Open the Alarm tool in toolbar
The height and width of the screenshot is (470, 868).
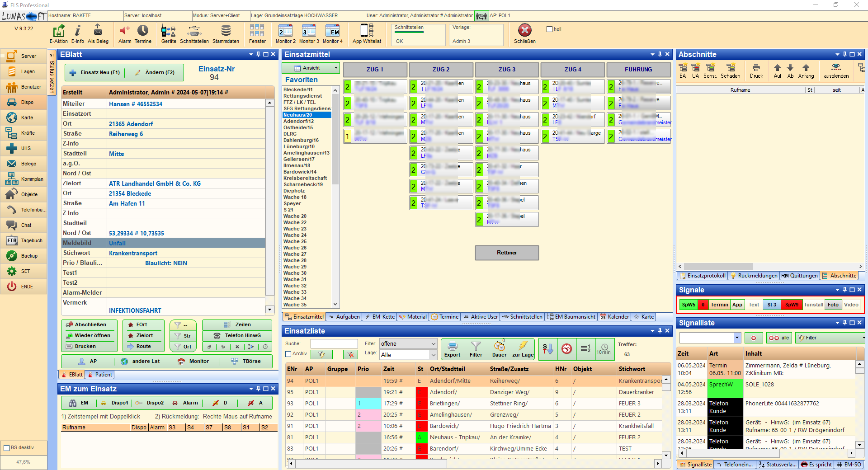tap(125, 32)
